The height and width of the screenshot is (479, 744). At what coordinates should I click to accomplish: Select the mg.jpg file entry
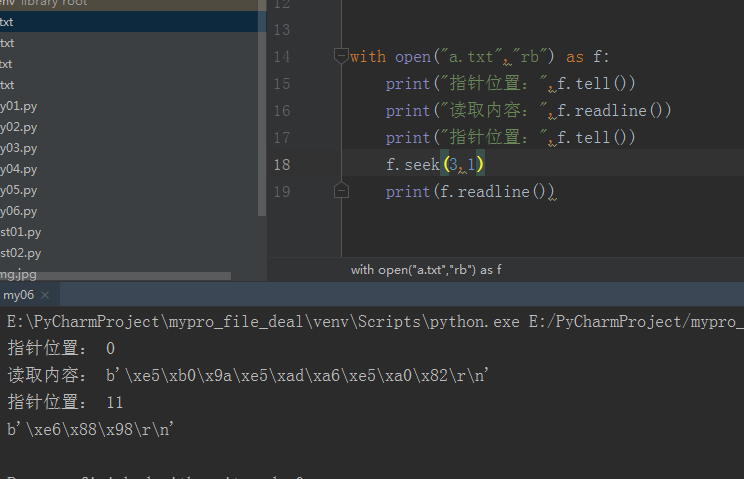pyautogui.click(x=18, y=274)
